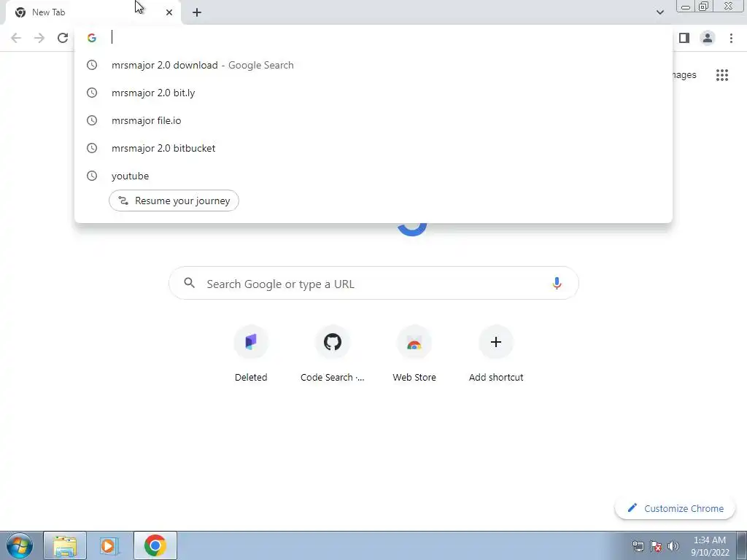This screenshot has height=560, width=747.
Task: Click the history clock icon beside youtube
Action: click(x=91, y=176)
